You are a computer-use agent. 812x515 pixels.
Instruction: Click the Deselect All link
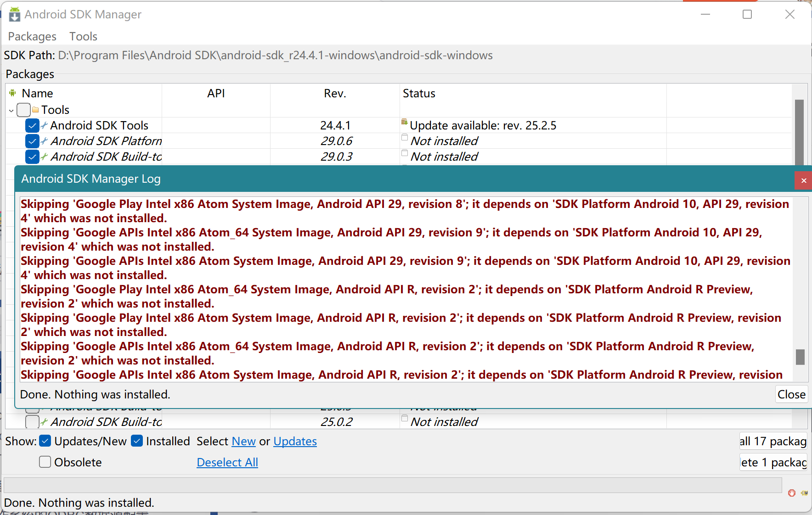tap(227, 462)
